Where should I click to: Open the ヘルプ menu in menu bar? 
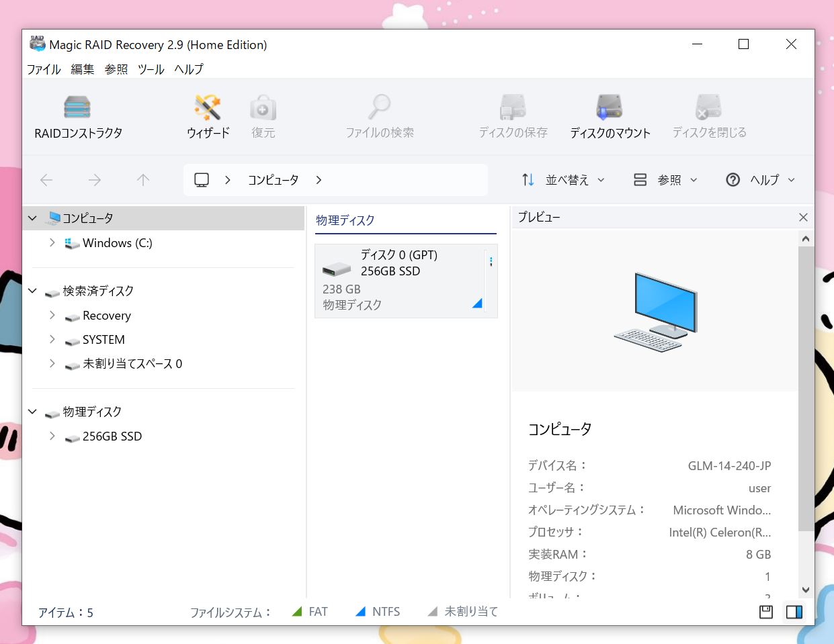coord(189,69)
